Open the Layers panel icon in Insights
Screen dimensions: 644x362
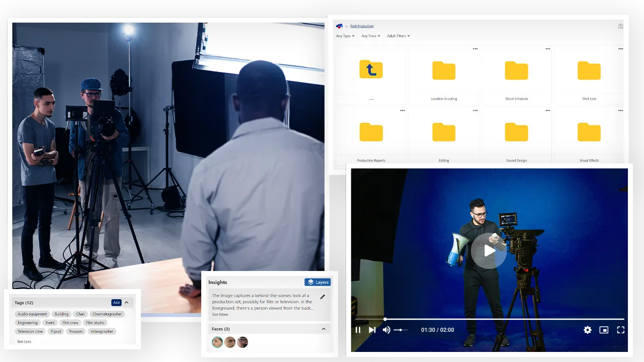(x=317, y=282)
